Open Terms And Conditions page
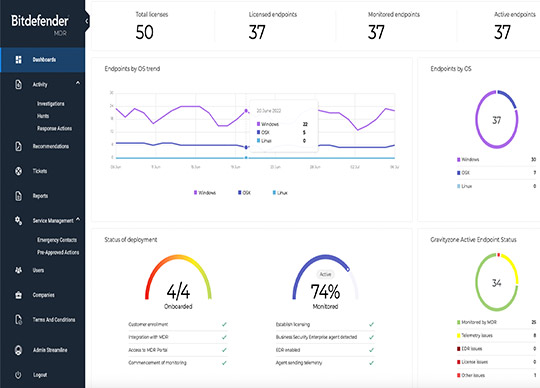Viewport: 540px width, 388px height. (54, 320)
